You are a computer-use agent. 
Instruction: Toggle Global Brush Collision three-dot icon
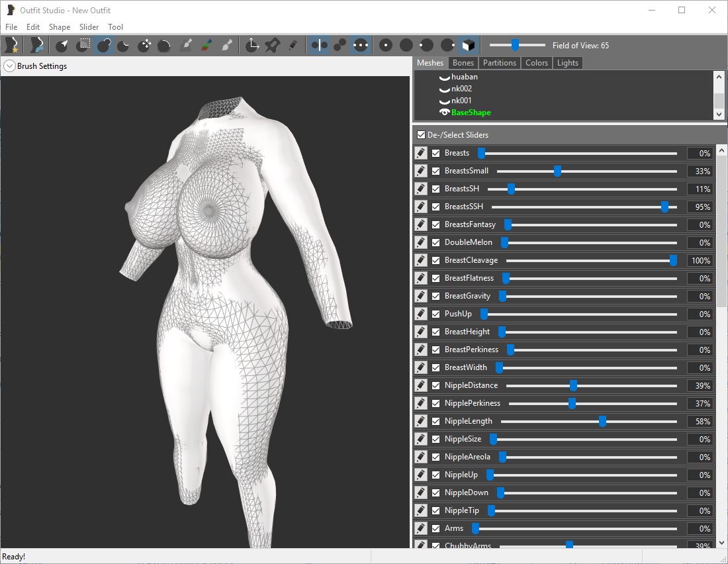point(361,45)
